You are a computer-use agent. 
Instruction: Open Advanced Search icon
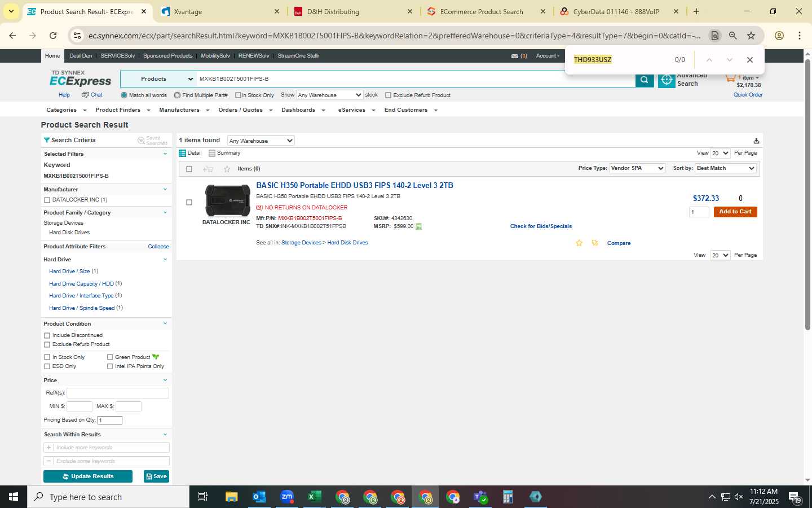667,80
